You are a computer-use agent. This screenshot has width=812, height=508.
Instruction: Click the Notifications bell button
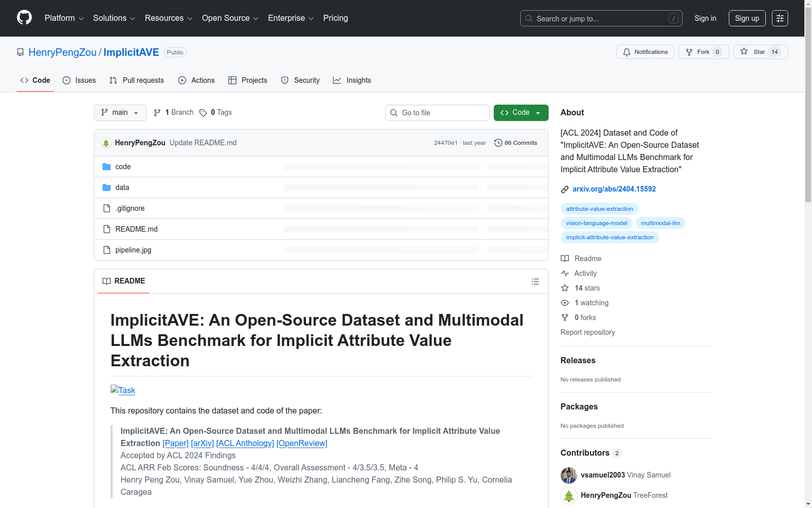pos(645,52)
